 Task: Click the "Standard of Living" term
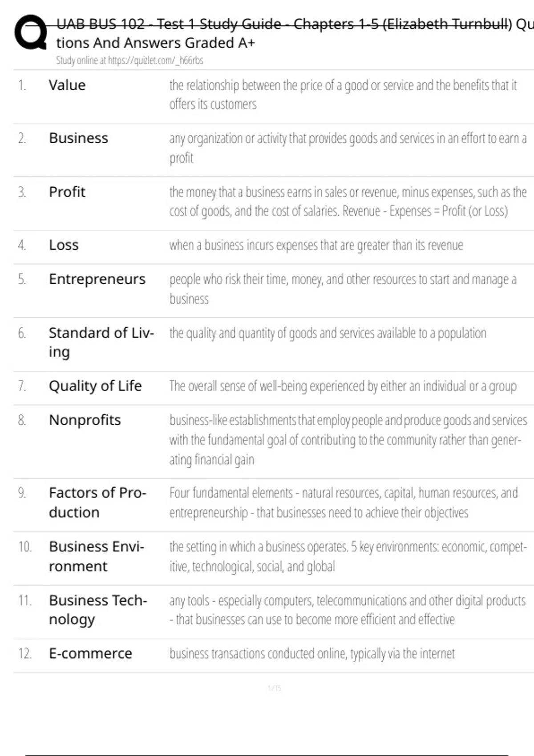101,342
